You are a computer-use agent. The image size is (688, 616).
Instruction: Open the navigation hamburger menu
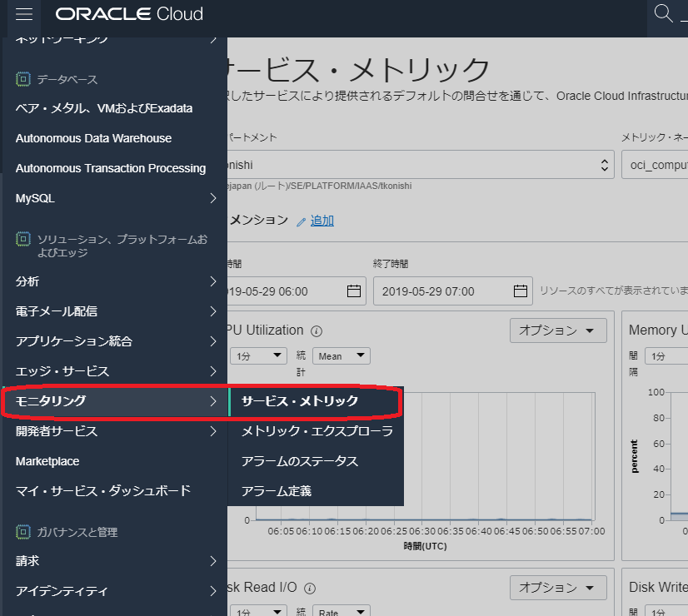[x=22, y=12]
